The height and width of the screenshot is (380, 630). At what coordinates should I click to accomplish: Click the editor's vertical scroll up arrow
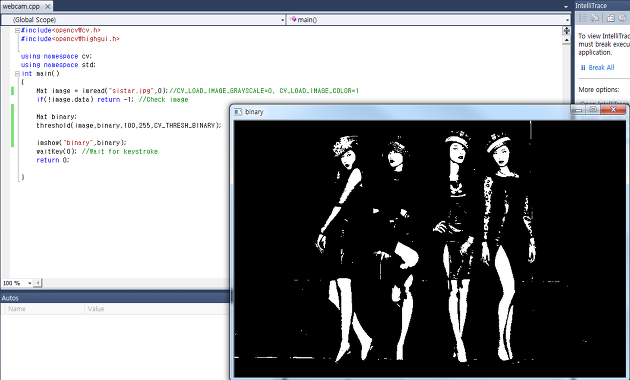coord(567,40)
